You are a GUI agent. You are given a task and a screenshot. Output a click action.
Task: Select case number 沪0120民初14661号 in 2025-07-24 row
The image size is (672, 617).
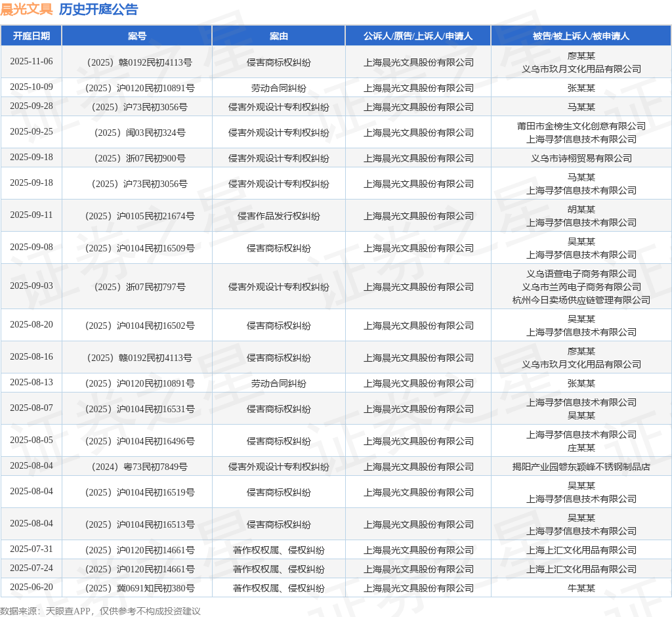point(140,569)
